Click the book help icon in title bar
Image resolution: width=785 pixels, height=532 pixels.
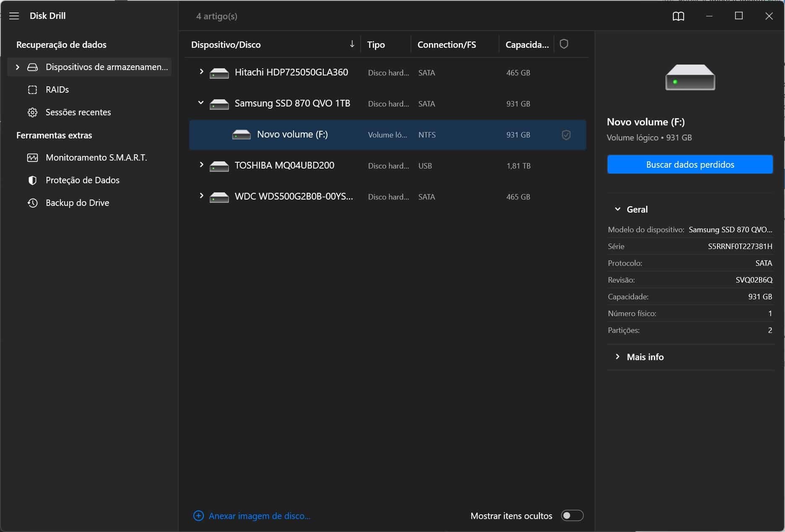(x=678, y=16)
